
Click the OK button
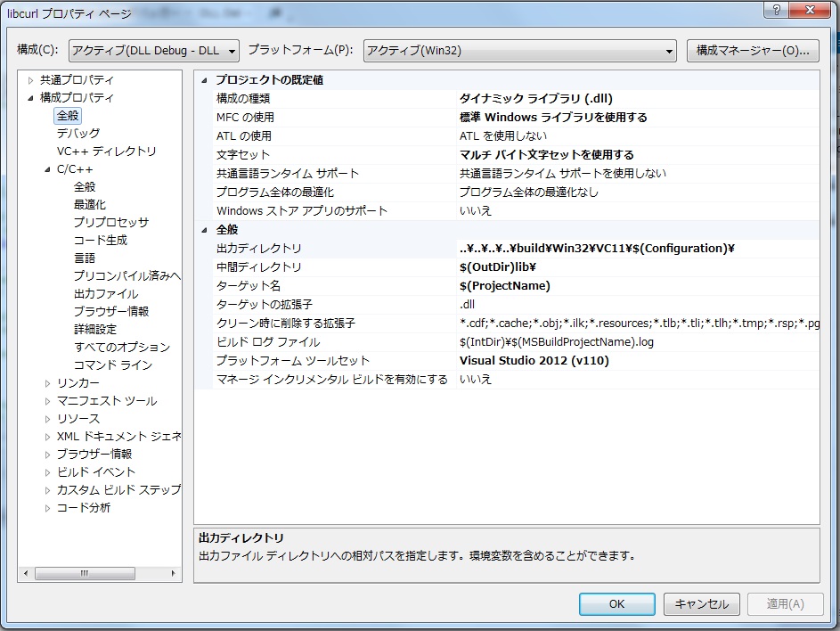tap(616, 603)
